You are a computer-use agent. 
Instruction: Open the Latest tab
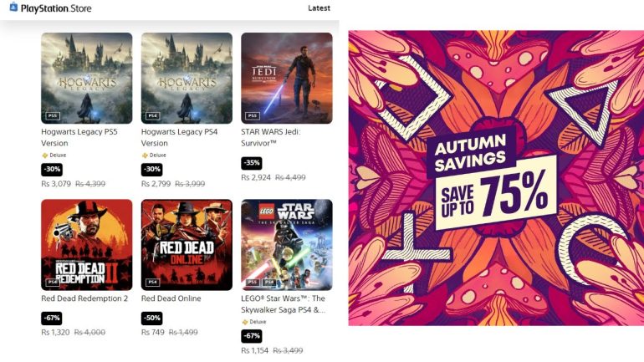319,8
